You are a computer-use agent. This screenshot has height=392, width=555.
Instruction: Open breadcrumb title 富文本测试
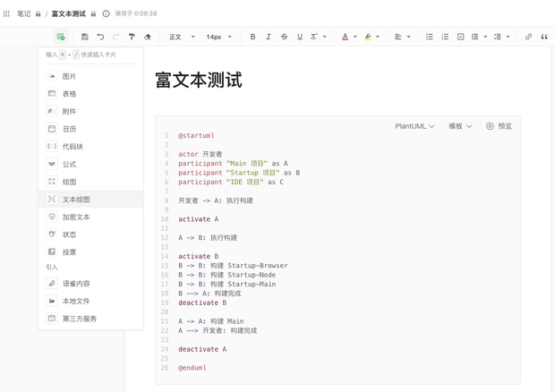69,13
